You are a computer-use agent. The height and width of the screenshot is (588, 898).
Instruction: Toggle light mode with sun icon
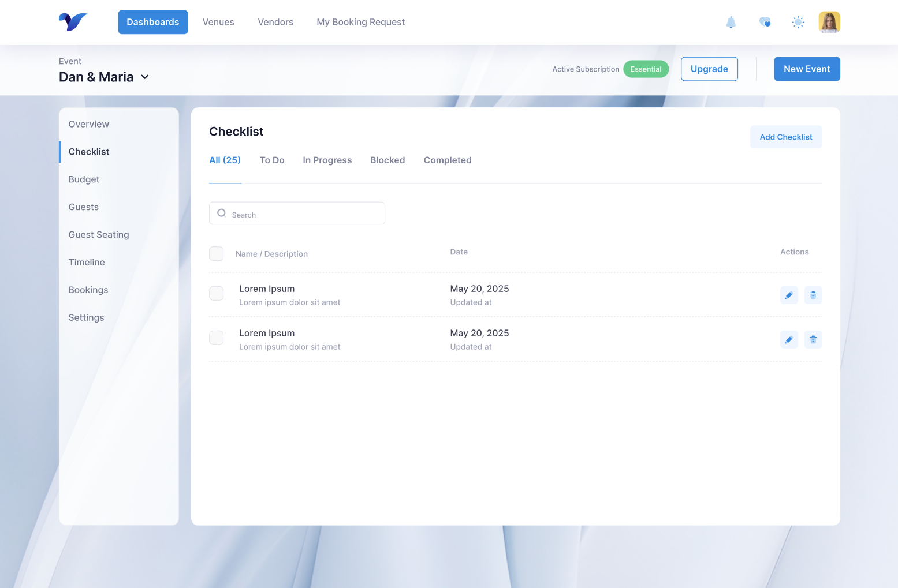coord(798,22)
